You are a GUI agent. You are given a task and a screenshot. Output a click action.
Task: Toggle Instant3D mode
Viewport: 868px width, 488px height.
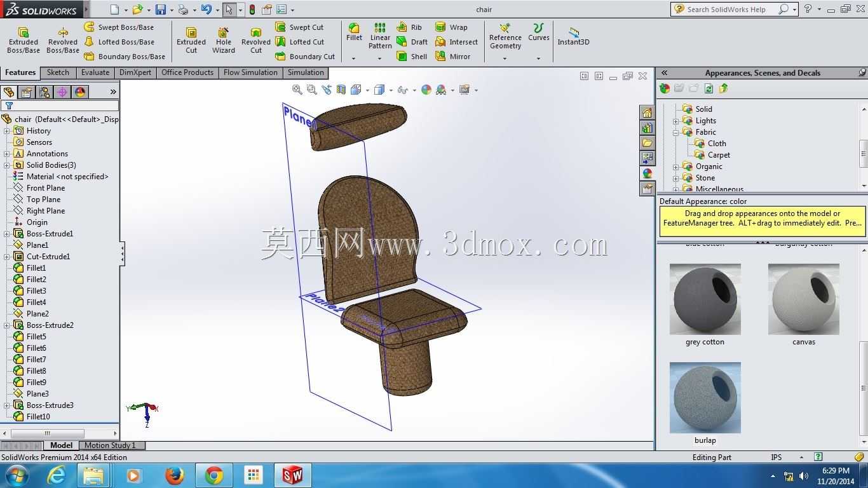573,36
